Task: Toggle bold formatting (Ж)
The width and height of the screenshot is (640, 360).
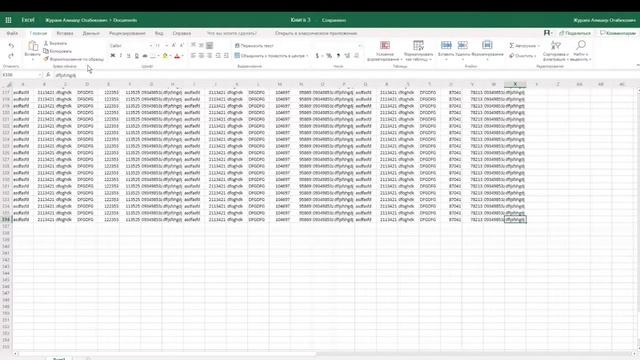Action: pos(113,56)
